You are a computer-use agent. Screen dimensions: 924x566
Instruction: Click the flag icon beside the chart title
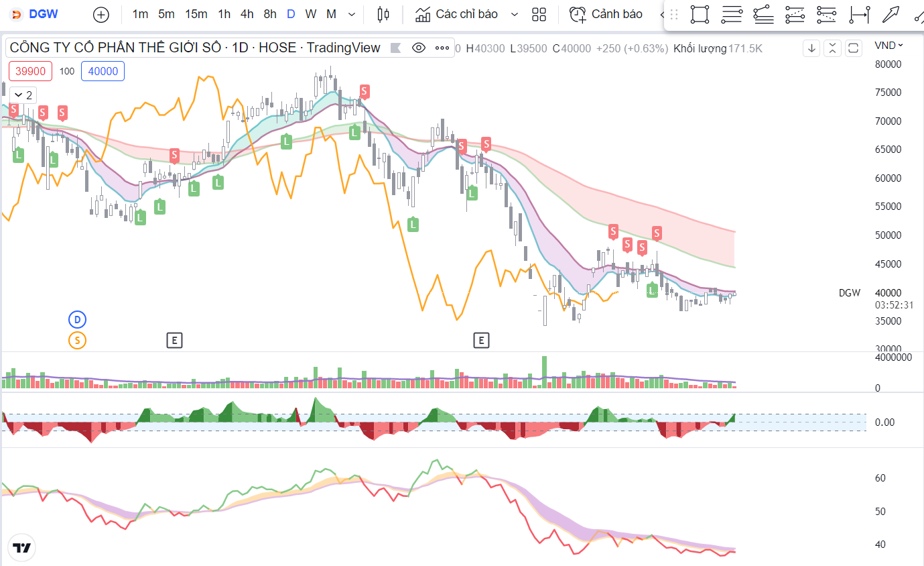point(395,48)
